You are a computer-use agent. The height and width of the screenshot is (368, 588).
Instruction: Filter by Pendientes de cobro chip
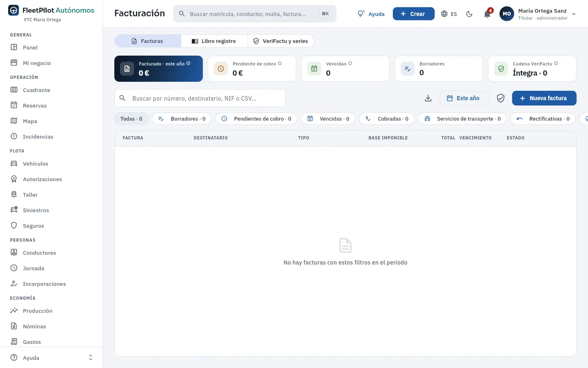pos(256,119)
